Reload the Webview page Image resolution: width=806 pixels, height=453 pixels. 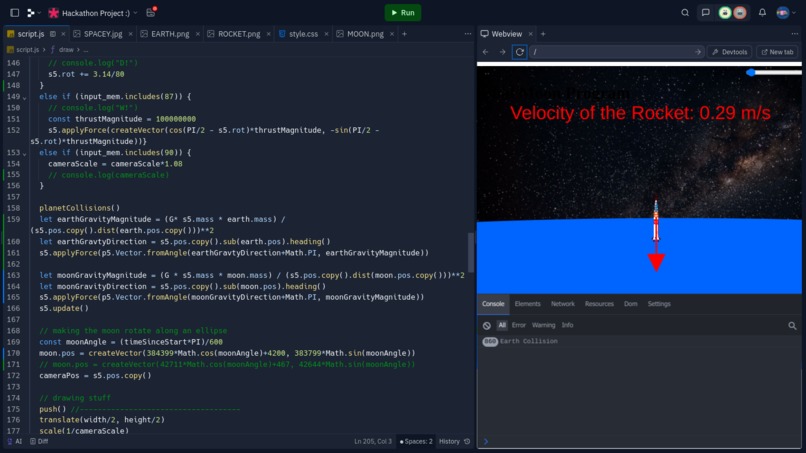point(520,52)
